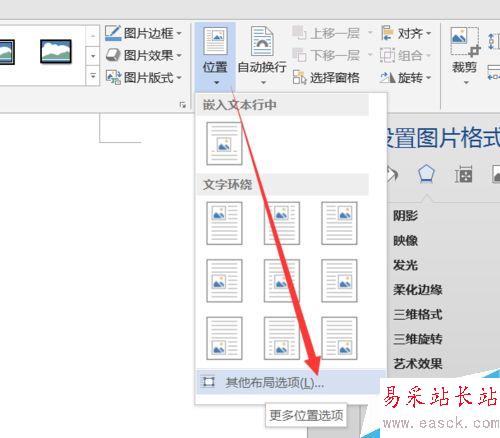Image resolution: width=500 pixels, height=438 pixels.
Task: Expand the 发光 glow section
Action: tap(405, 265)
